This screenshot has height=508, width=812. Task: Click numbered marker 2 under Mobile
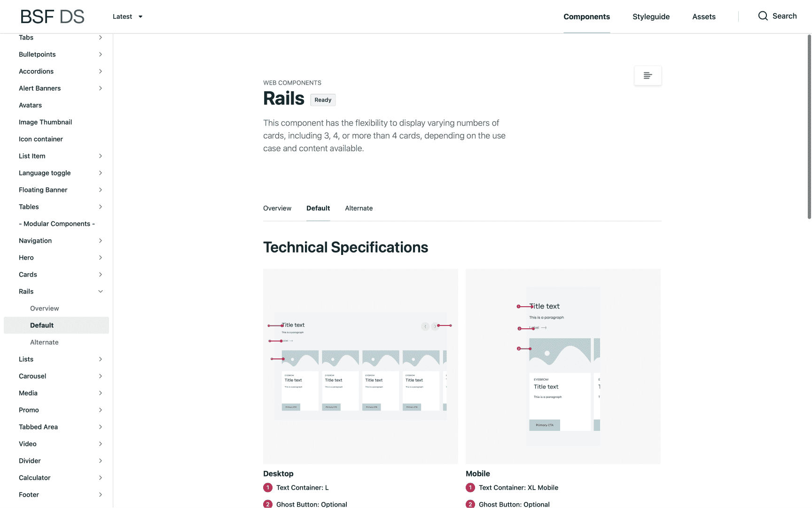470,504
